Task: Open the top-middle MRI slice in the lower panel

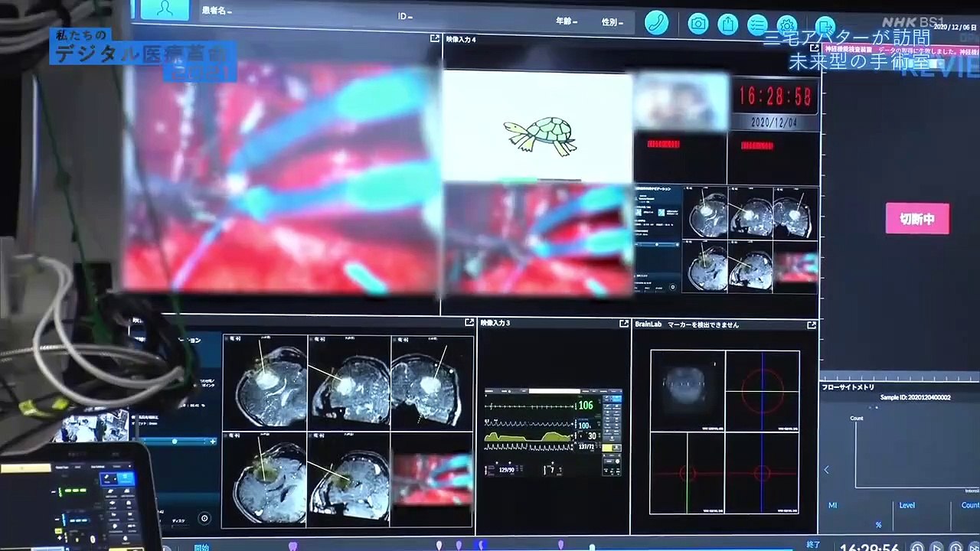Action: [349, 383]
